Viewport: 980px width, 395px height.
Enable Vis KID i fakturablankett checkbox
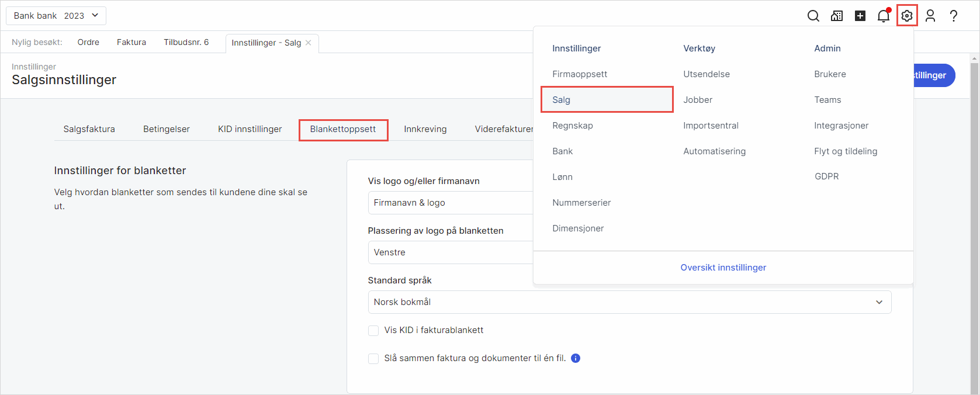click(x=373, y=331)
